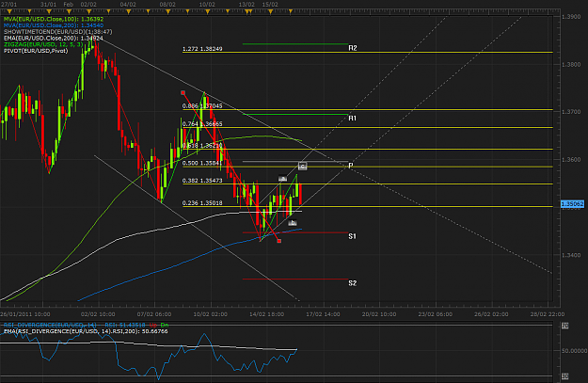Select the 0.236 Fibonacci label 1.35018
The height and width of the screenshot is (383, 588).
point(202,203)
